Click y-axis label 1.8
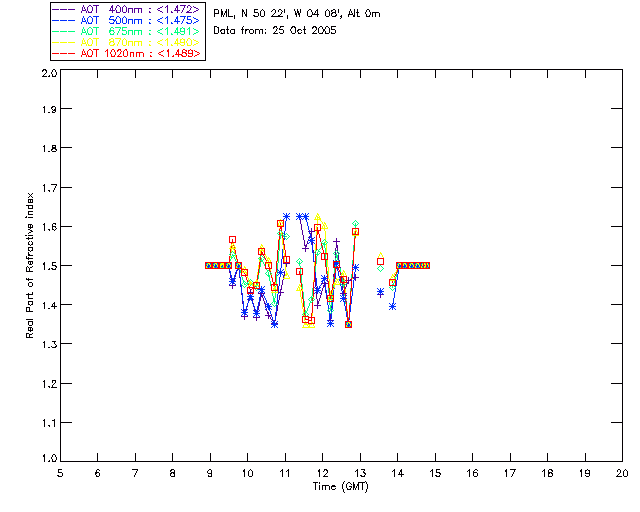This screenshot has width=640, height=512. [x=49, y=148]
